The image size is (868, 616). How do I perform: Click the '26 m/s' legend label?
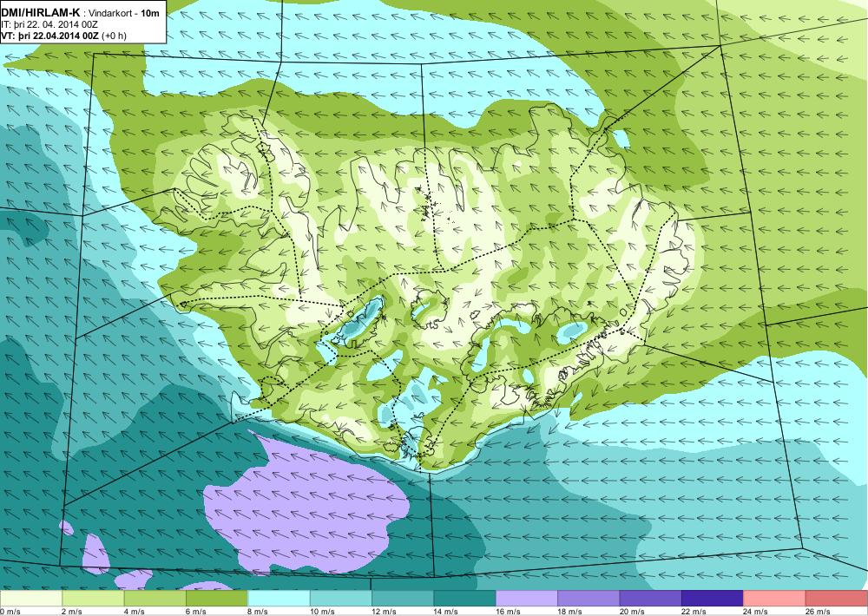coord(819,612)
